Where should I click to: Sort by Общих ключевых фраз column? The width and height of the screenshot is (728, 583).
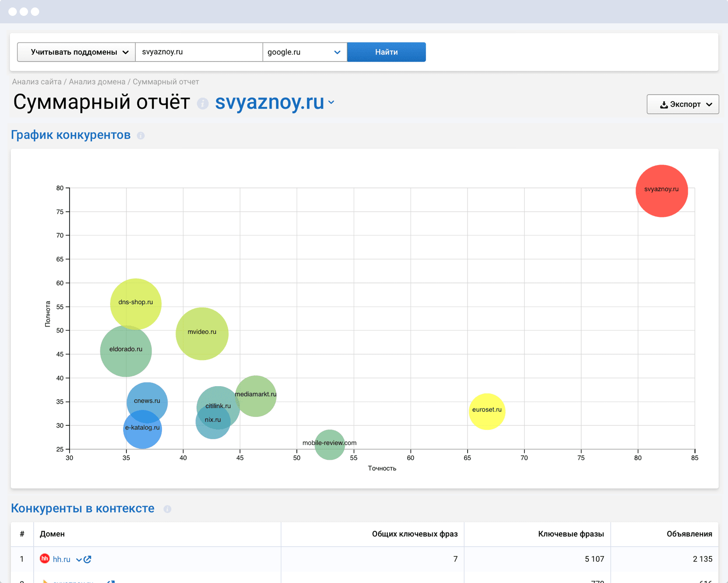414,534
